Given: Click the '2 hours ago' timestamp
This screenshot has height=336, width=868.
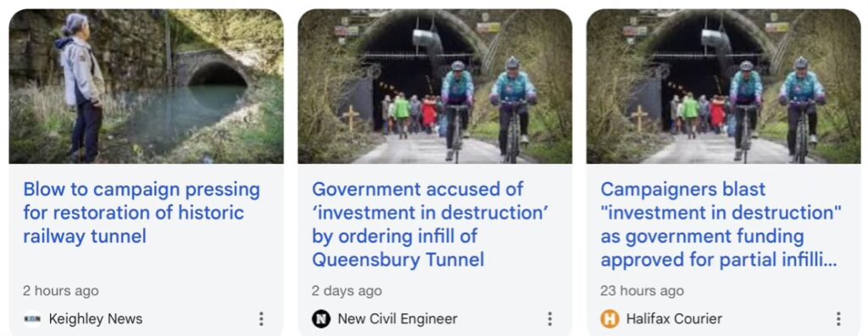Looking at the screenshot, I should (x=61, y=291).
